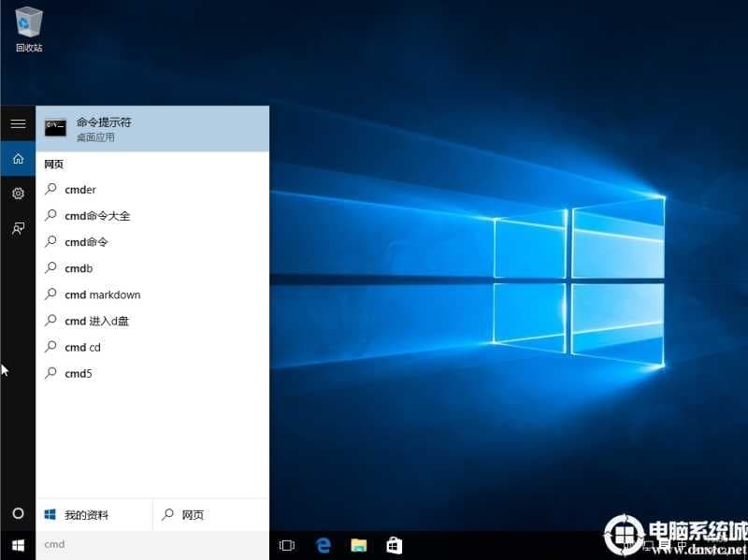This screenshot has height=560, width=748.
Task: Open the Windows Store from taskbar
Action: pyautogui.click(x=394, y=544)
